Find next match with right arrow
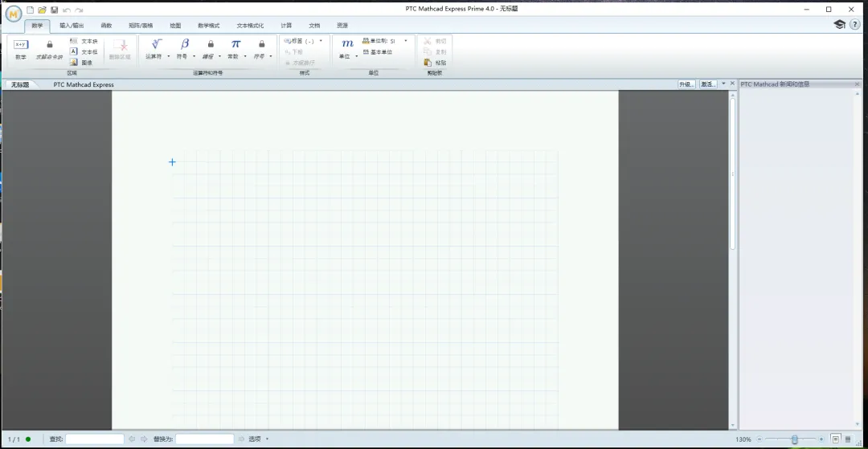The height and width of the screenshot is (449, 868). 145,439
